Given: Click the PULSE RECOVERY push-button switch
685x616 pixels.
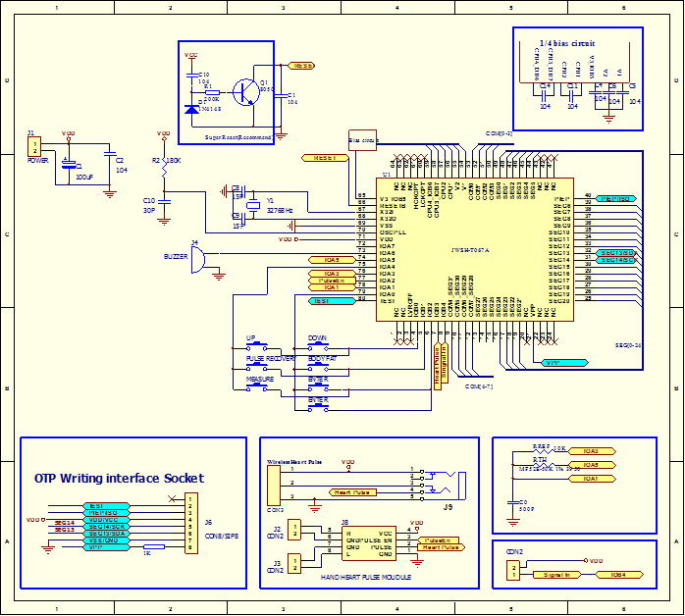Looking at the screenshot, I should [257, 366].
